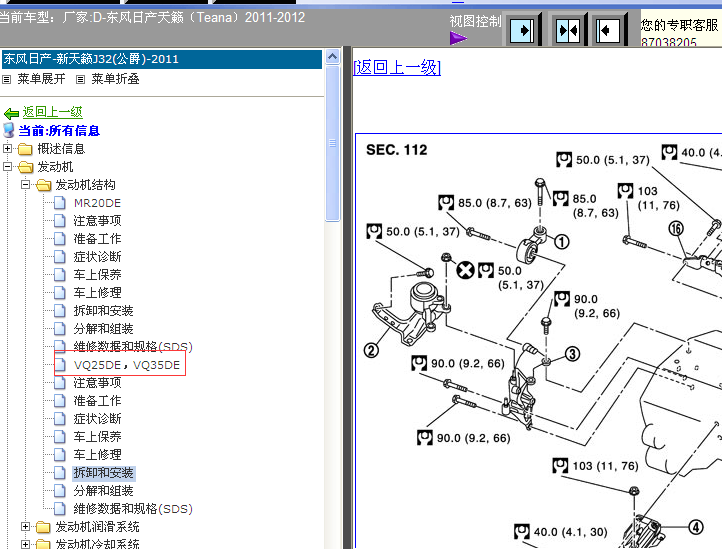Click the center-split view control button
This screenshot has height=549, width=722.
coord(568,30)
